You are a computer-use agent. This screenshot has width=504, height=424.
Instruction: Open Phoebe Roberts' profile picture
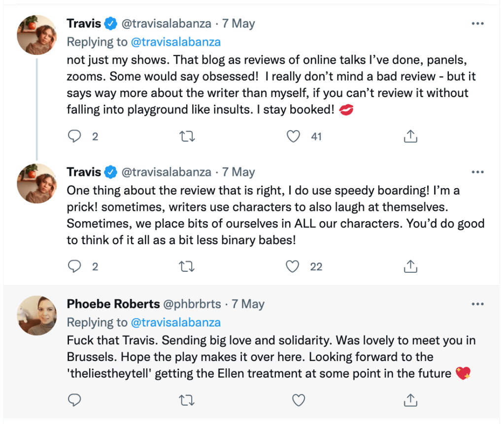tap(37, 316)
